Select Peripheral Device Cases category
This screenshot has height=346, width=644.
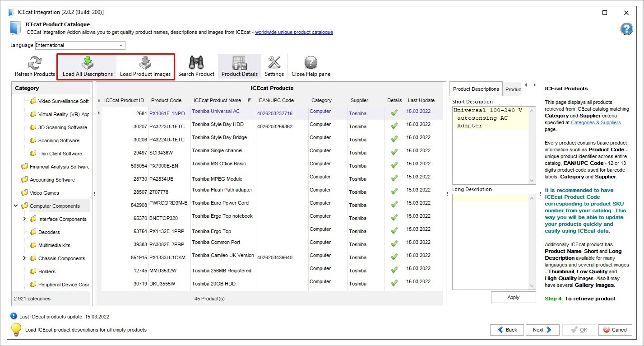[64, 285]
